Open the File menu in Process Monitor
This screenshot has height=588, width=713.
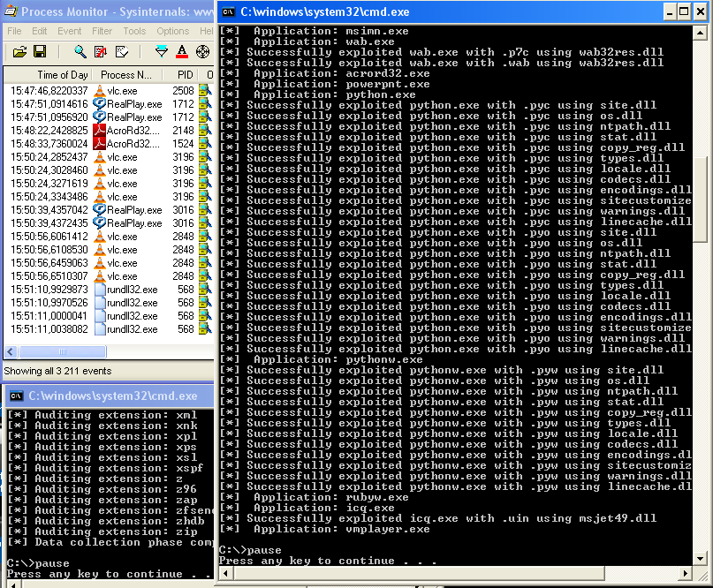click(x=14, y=31)
